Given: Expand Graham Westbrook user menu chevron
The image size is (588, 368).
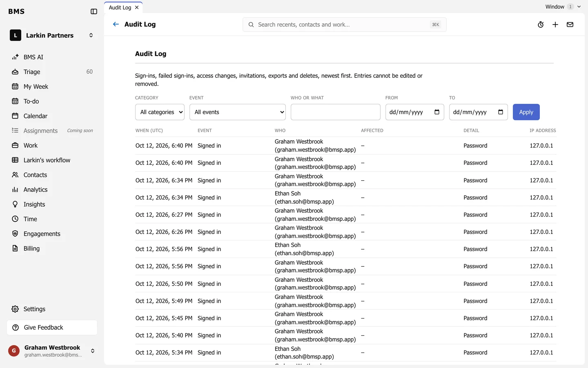Looking at the screenshot, I should [x=93, y=351].
